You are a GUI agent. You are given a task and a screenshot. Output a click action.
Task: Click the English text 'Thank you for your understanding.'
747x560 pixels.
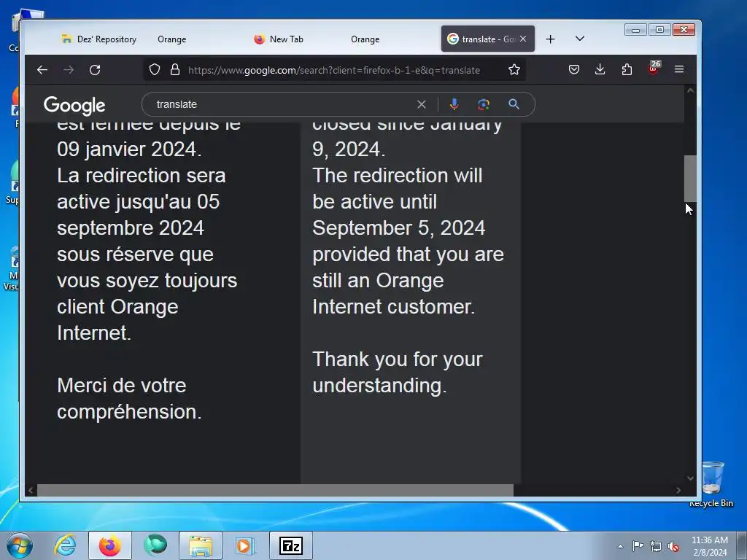(x=398, y=373)
